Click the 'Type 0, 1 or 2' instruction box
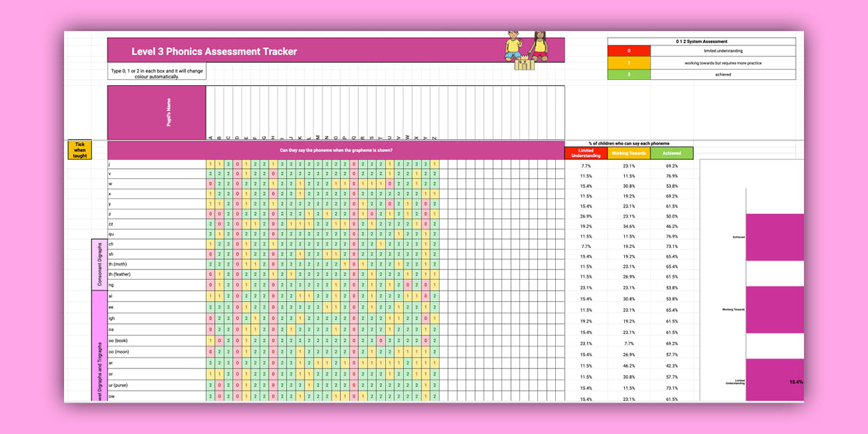This screenshot has width=868, height=434. 156,73
